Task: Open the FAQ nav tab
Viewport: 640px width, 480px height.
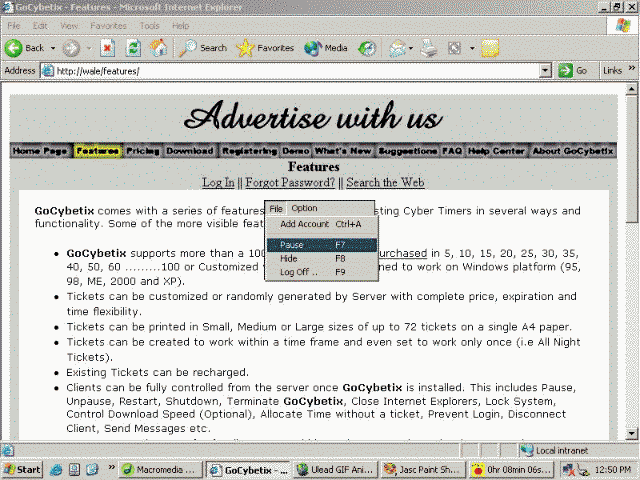Action: (x=452, y=151)
